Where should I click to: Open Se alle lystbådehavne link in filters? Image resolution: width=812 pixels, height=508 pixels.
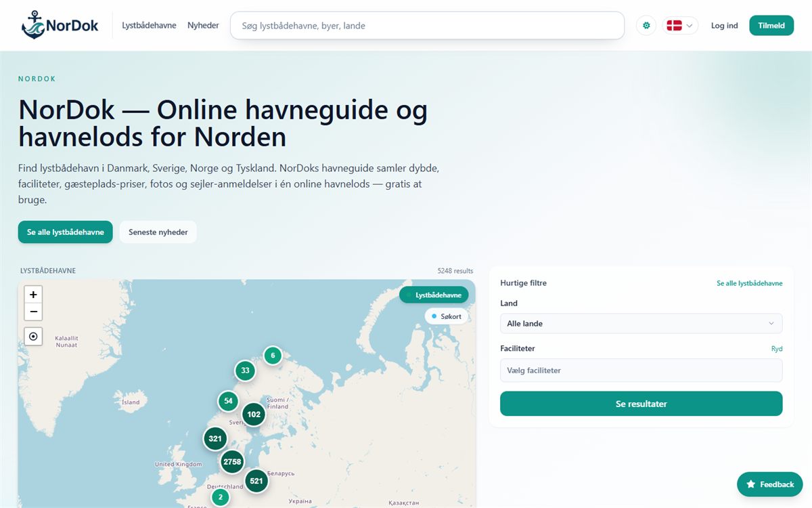(749, 283)
